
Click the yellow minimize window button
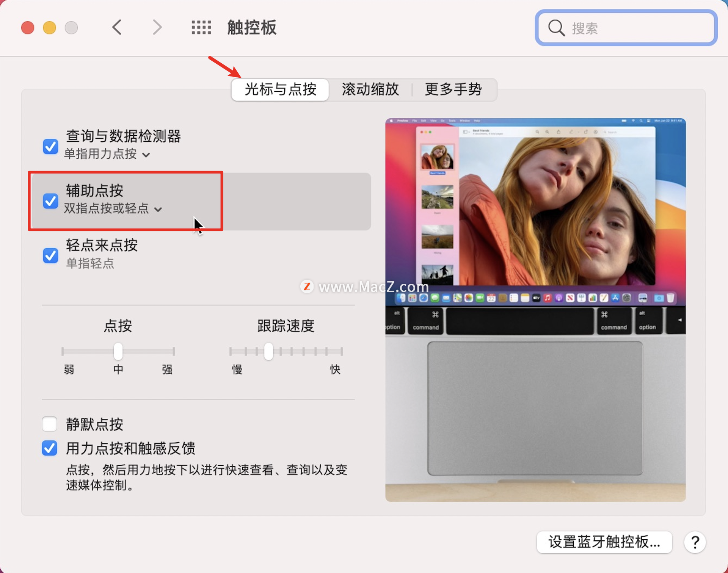coord(49,28)
